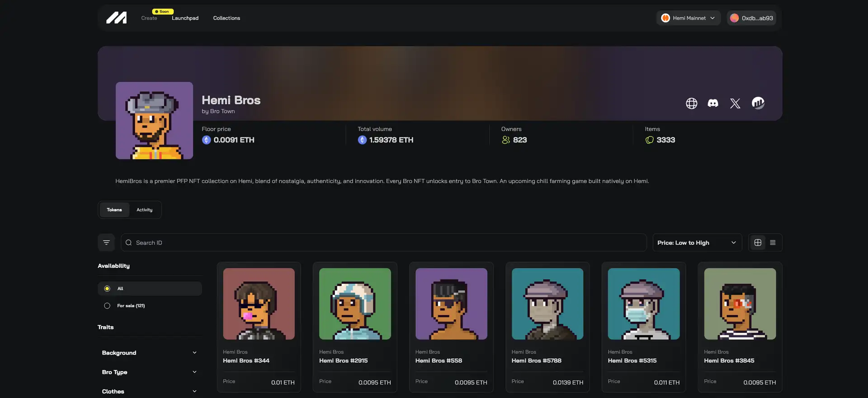Open the Hemi Mainnet network dropdown

click(x=688, y=18)
